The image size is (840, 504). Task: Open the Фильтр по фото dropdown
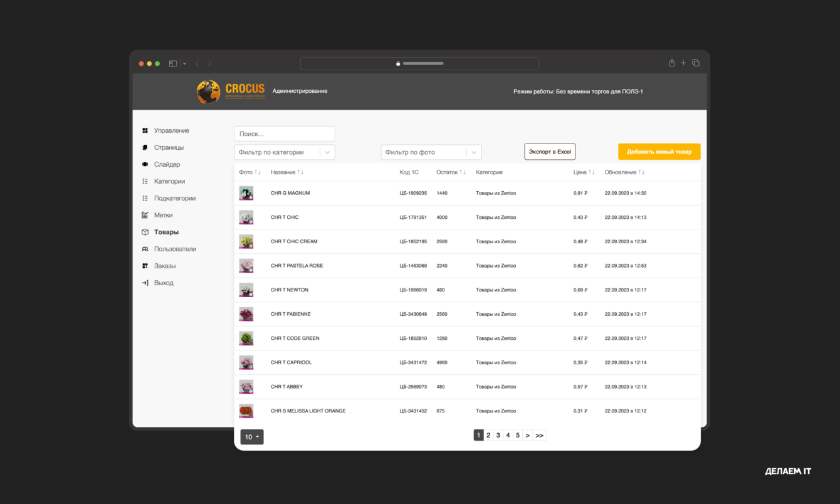[x=431, y=152]
